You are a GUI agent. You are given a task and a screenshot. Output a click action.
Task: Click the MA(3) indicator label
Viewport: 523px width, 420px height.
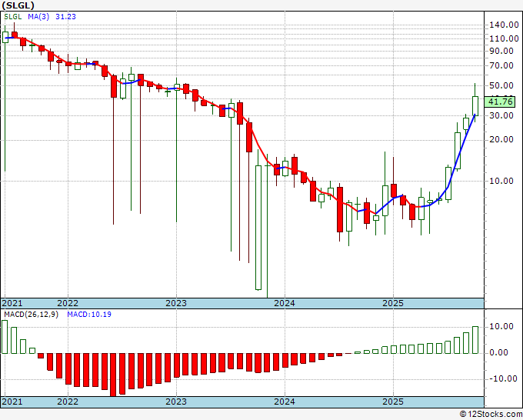(38, 16)
